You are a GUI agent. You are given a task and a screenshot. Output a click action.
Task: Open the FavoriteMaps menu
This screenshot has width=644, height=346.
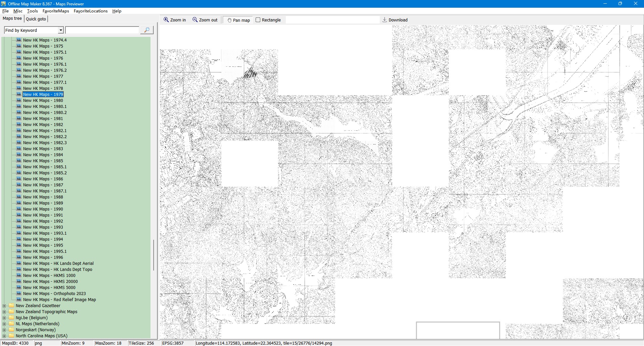pyautogui.click(x=56, y=11)
